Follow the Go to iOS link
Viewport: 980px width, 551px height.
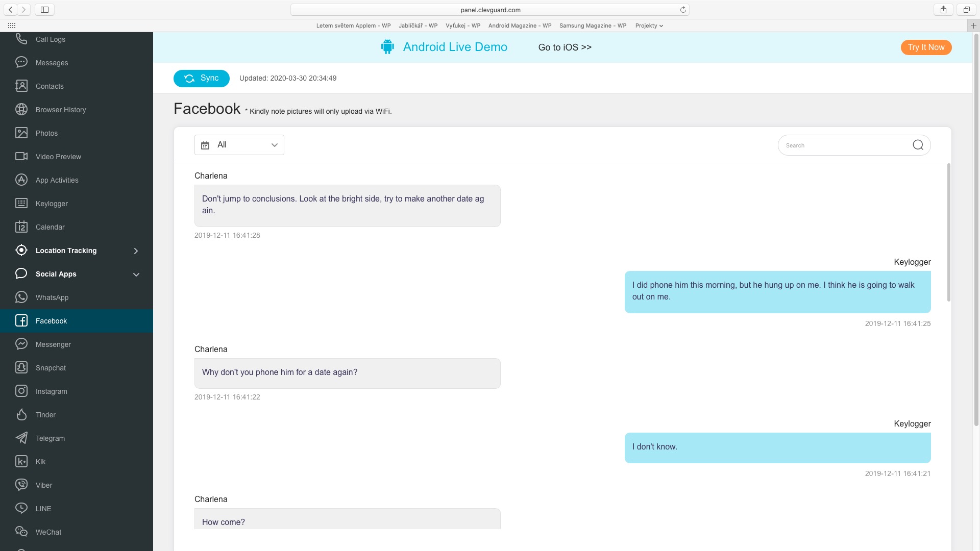pyautogui.click(x=565, y=47)
